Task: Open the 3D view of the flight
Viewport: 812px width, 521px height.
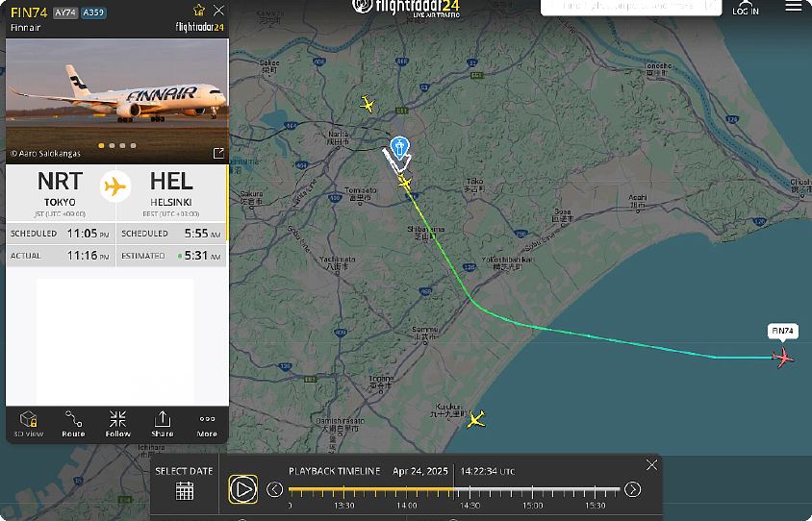Action: (28, 424)
